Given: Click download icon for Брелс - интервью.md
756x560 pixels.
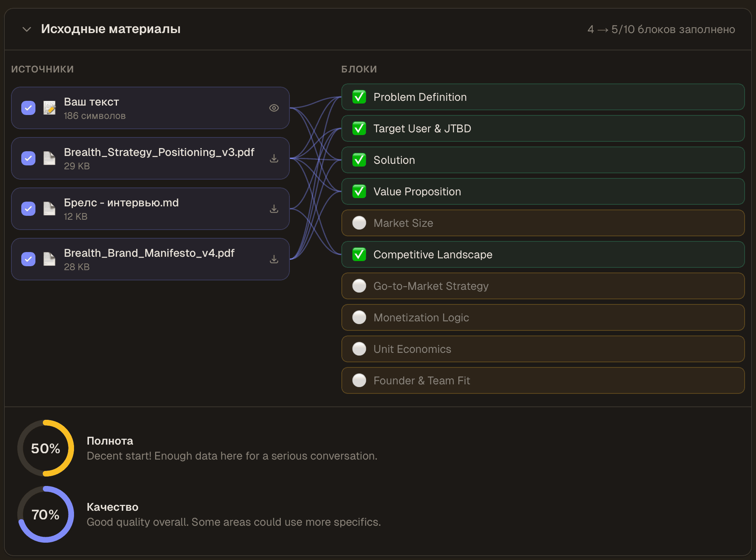Looking at the screenshot, I should (274, 209).
